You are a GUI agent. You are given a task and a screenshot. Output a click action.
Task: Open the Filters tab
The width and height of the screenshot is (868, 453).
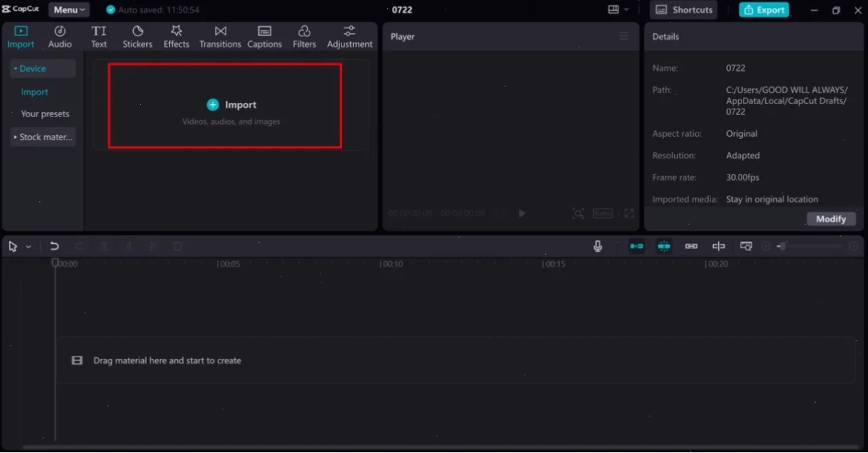tap(305, 37)
